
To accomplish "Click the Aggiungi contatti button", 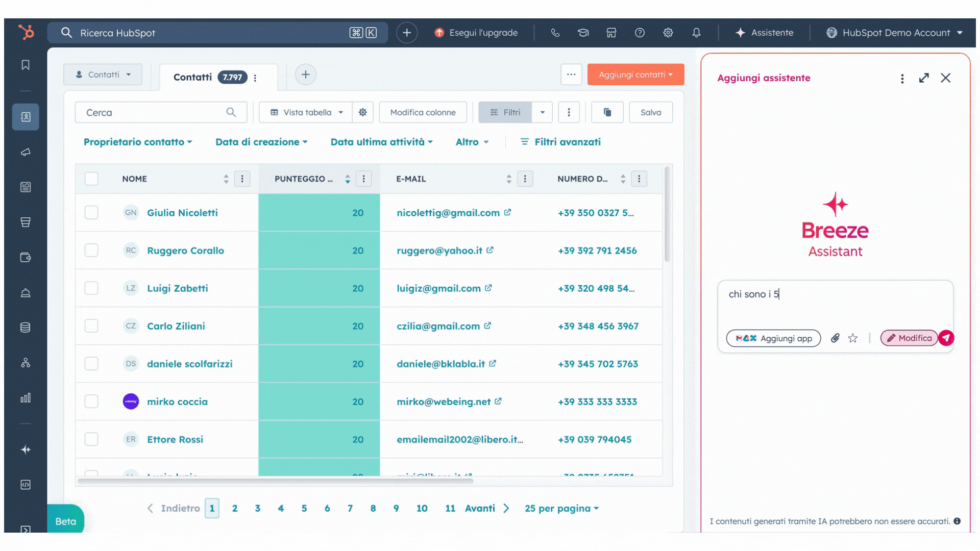I will pos(635,74).
